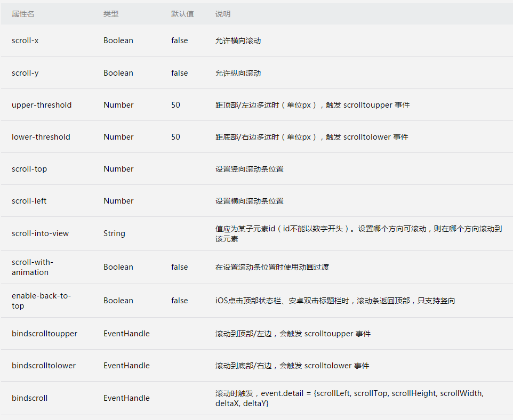Screen dimensions: 513x420
Task: Click String type in scroll-into-view row
Action: [114, 233]
